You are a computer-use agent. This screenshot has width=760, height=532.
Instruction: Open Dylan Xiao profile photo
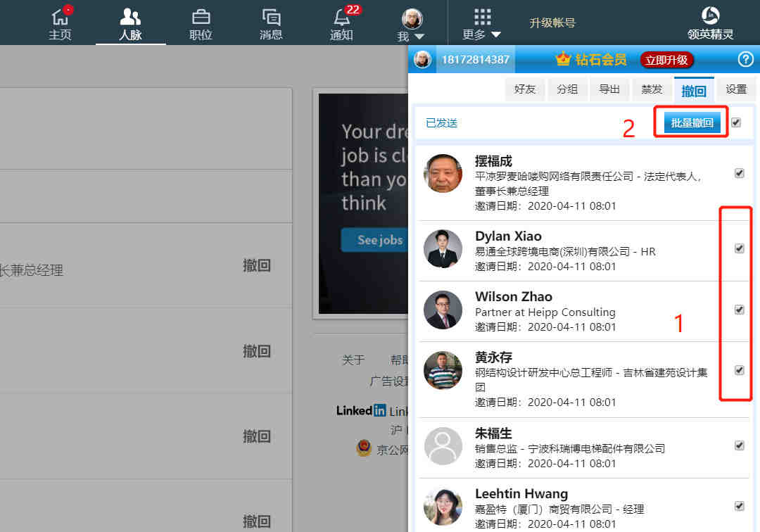443,249
